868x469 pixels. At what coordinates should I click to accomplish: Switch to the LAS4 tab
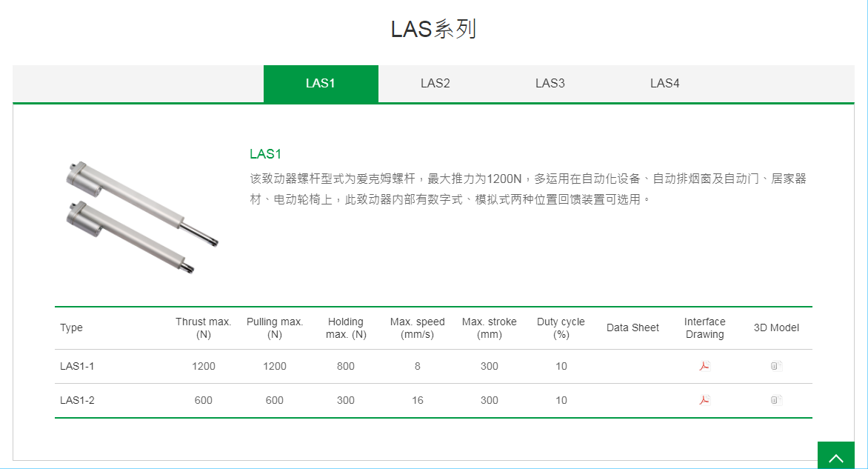(664, 83)
